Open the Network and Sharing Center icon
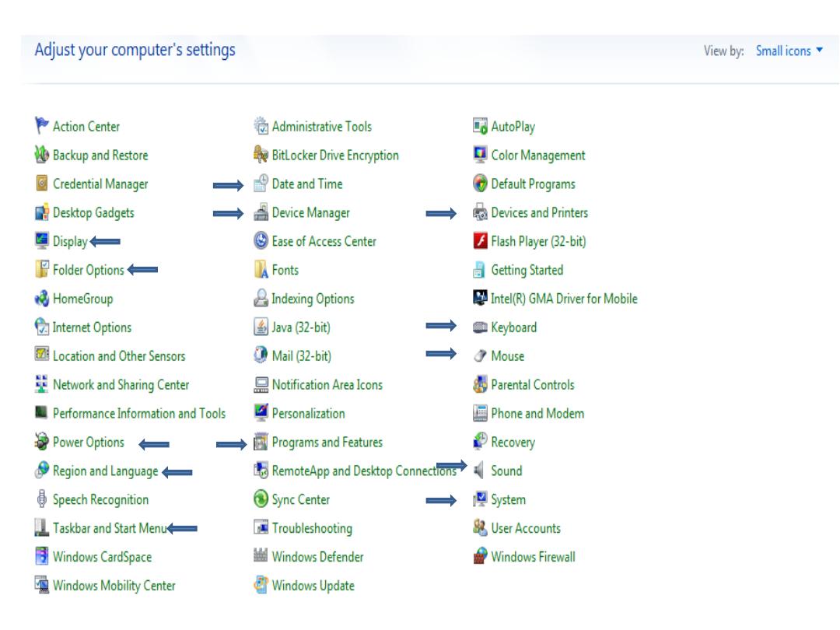The width and height of the screenshot is (840, 630). 41,384
